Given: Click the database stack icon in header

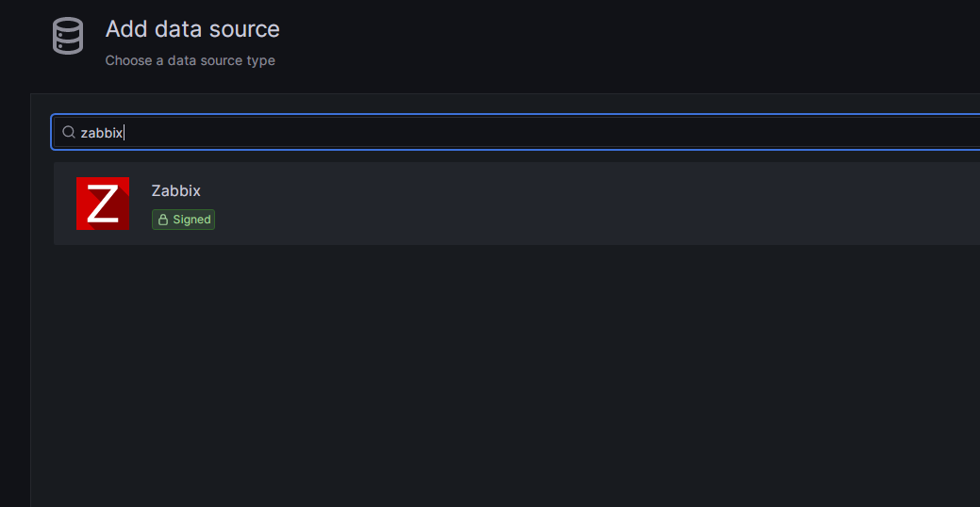Looking at the screenshot, I should [x=68, y=36].
